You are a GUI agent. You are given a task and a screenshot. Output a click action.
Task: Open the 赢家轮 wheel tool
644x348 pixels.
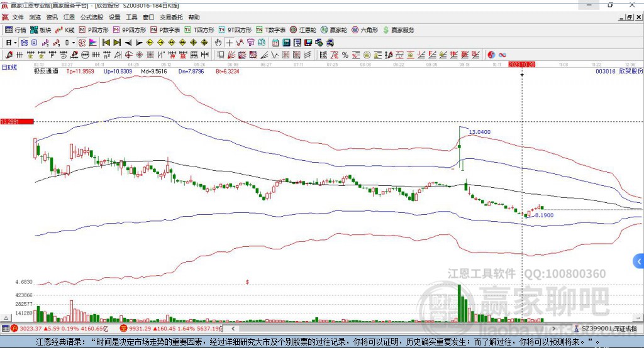pos(334,30)
